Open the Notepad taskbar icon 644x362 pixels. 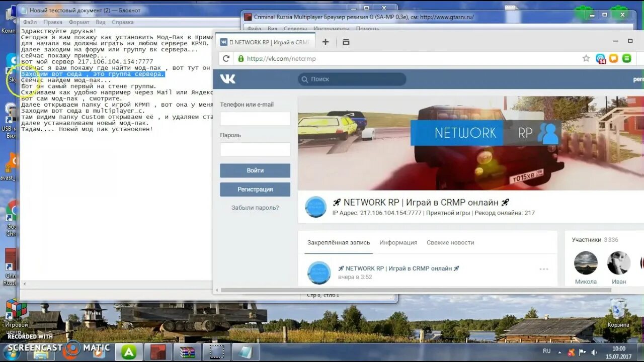pyautogui.click(x=246, y=352)
